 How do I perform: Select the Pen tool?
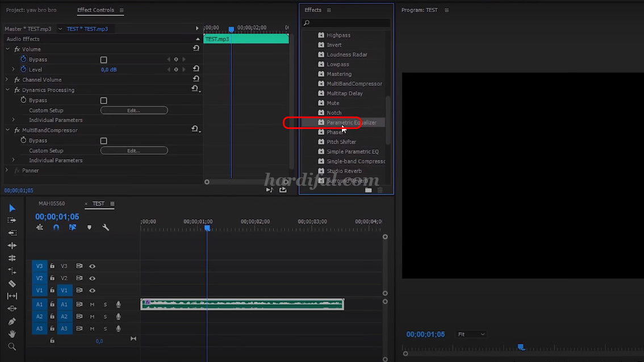(12, 321)
